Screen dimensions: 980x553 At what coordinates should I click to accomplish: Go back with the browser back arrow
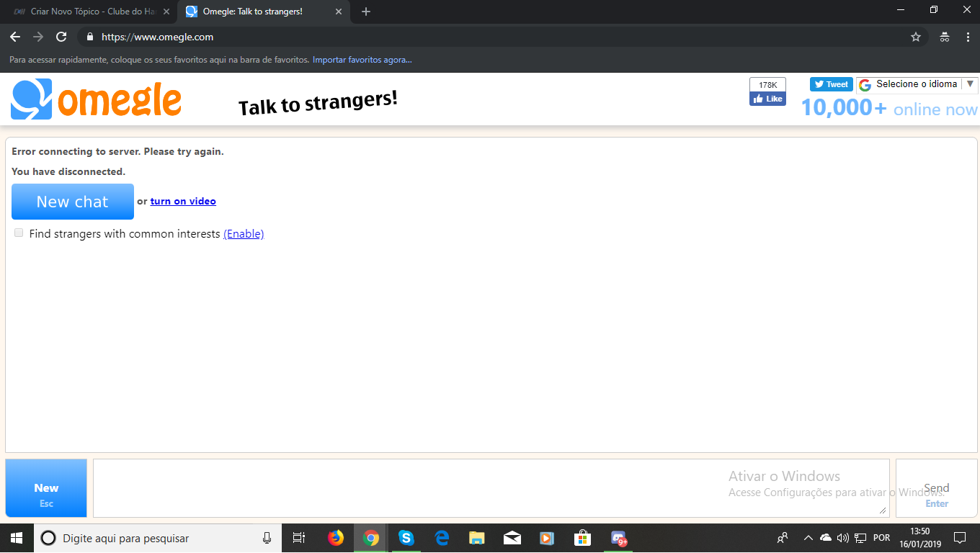click(x=15, y=37)
